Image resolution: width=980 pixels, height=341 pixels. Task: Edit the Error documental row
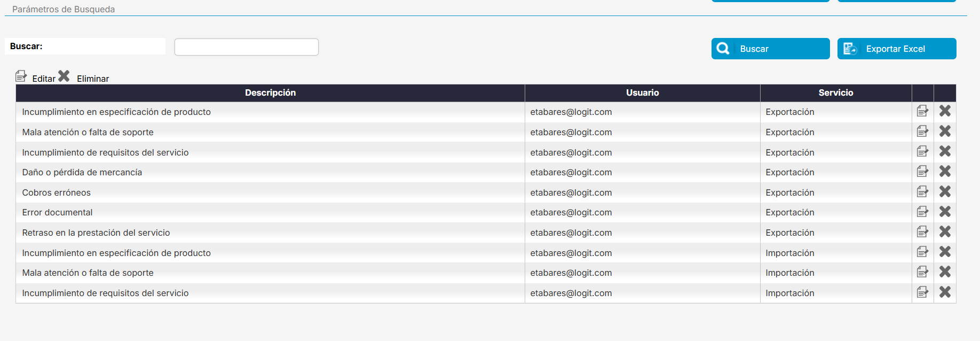coord(922,212)
